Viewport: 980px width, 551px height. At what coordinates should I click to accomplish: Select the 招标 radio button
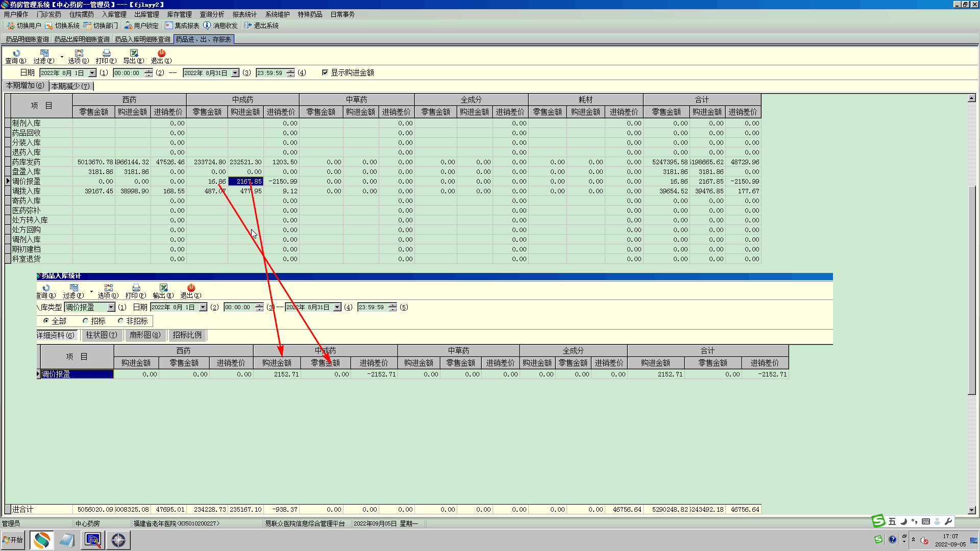(86, 321)
